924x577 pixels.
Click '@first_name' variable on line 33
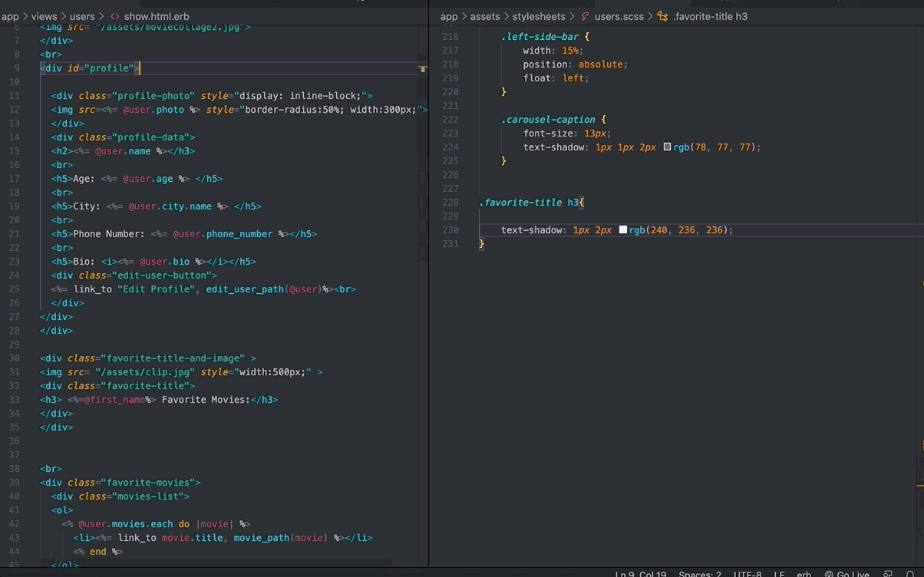pos(114,400)
